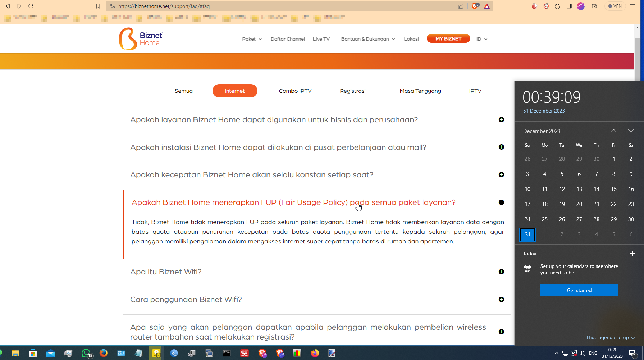This screenshot has width=644, height=360.
Task: Click the browser back navigation arrow
Action: [x=8, y=6]
